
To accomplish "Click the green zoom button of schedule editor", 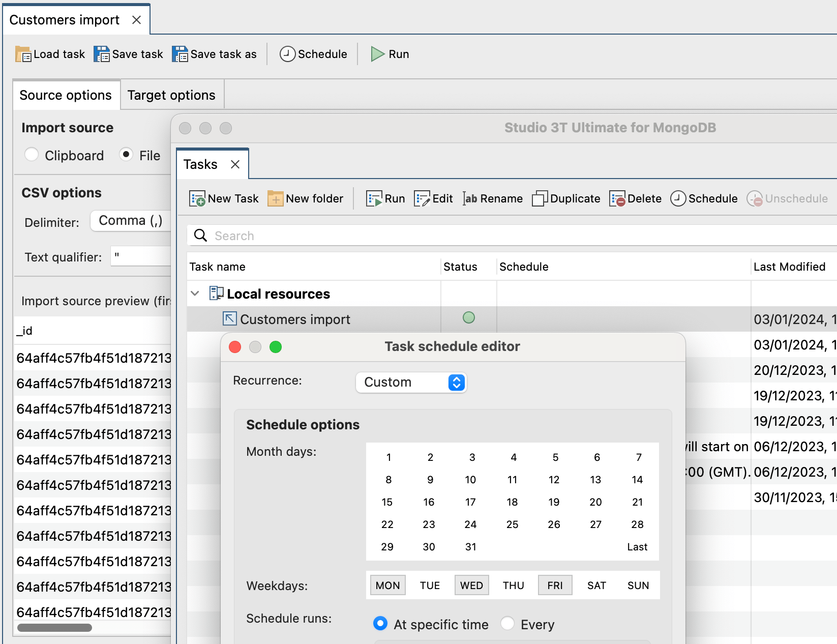I will [x=276, y=347].
